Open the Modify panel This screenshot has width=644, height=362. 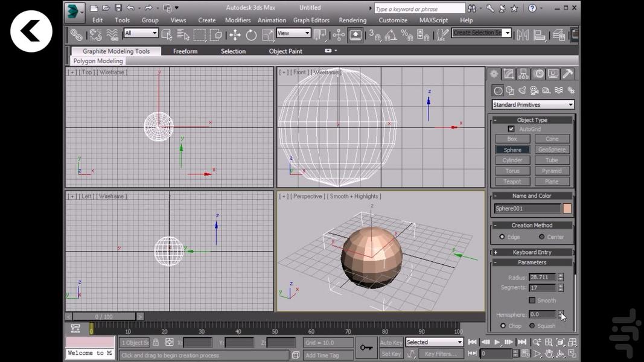508,73
